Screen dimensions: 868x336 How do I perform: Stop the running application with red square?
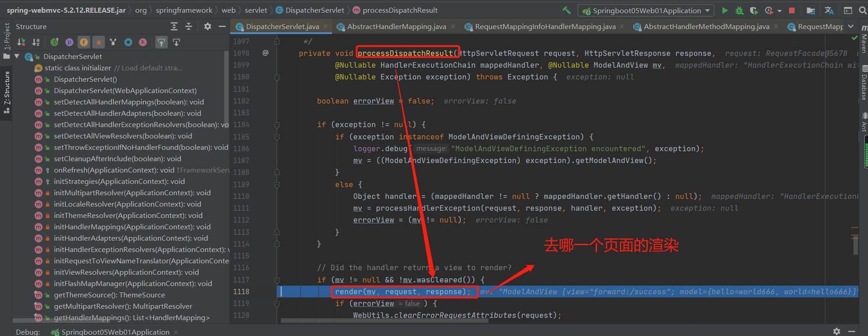792,10
